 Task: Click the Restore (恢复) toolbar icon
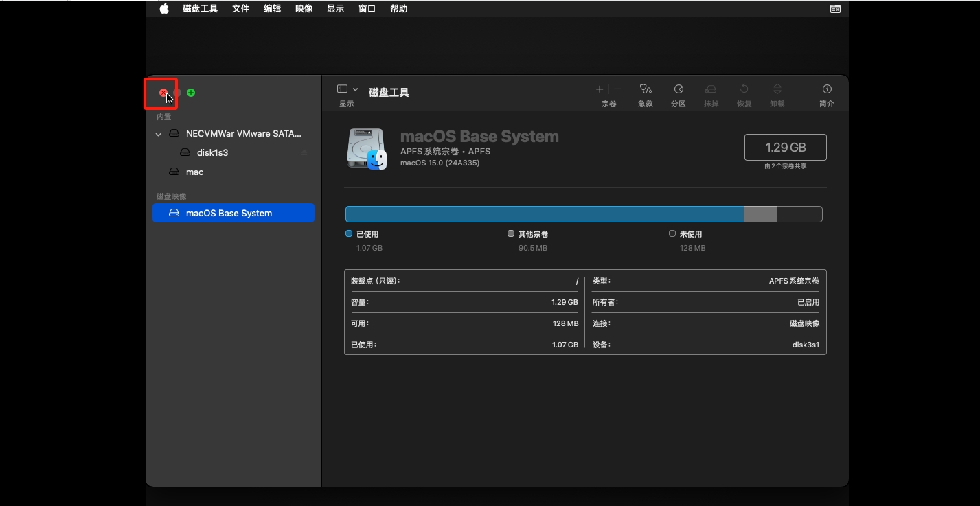tap(744, 89)
